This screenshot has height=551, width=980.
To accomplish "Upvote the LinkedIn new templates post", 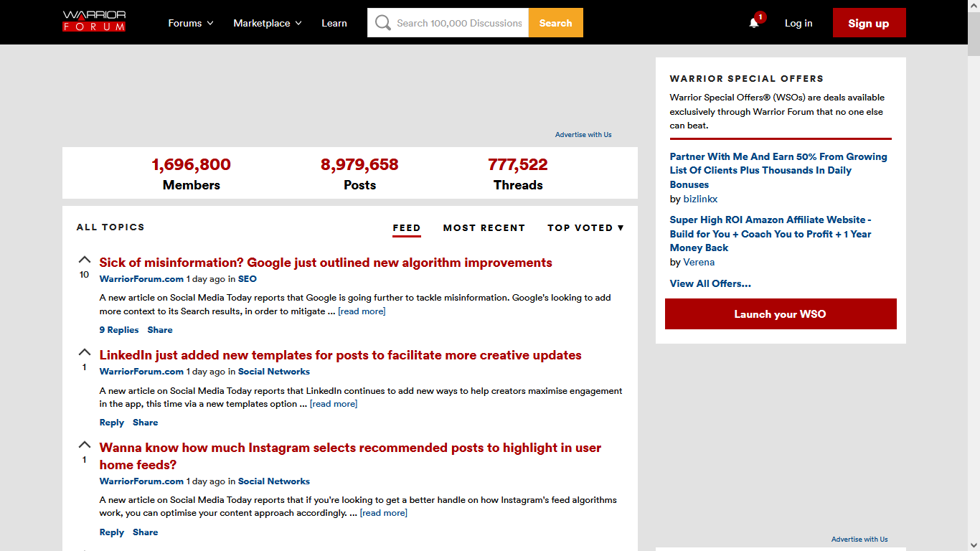I will click(85, 352).
